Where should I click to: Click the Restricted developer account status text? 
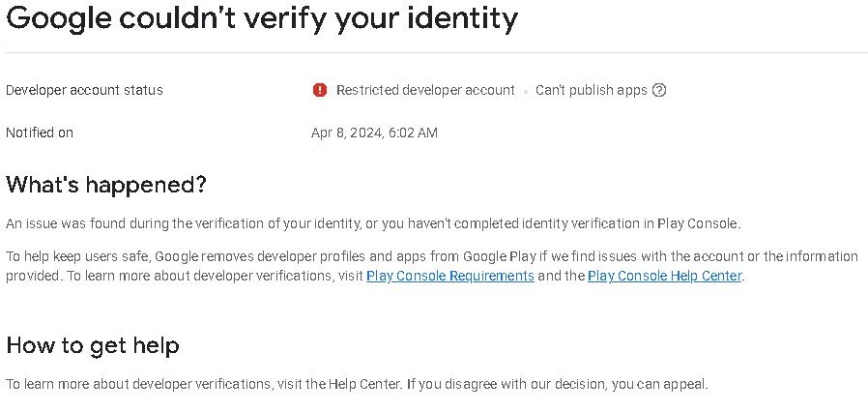[x=425, y=90]
